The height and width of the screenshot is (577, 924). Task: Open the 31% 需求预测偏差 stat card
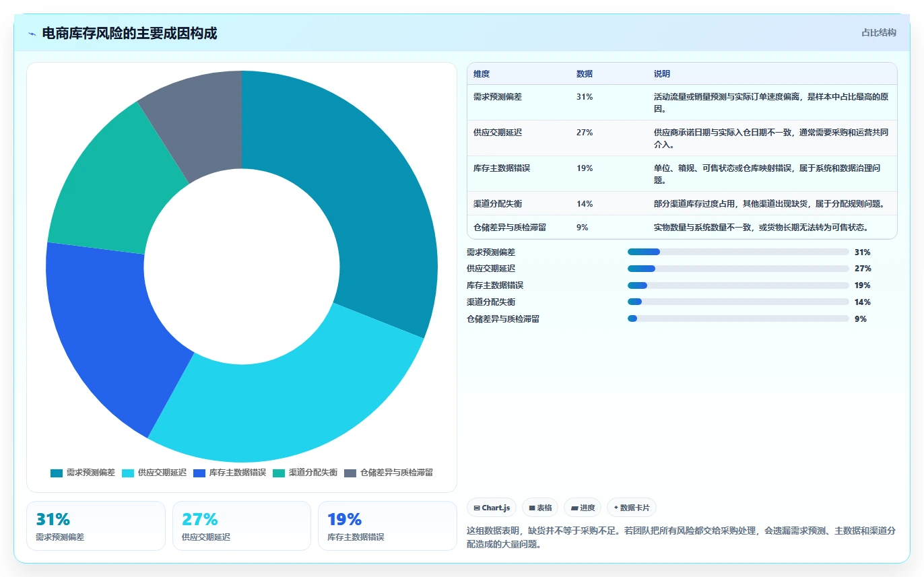tap(96, 526)
